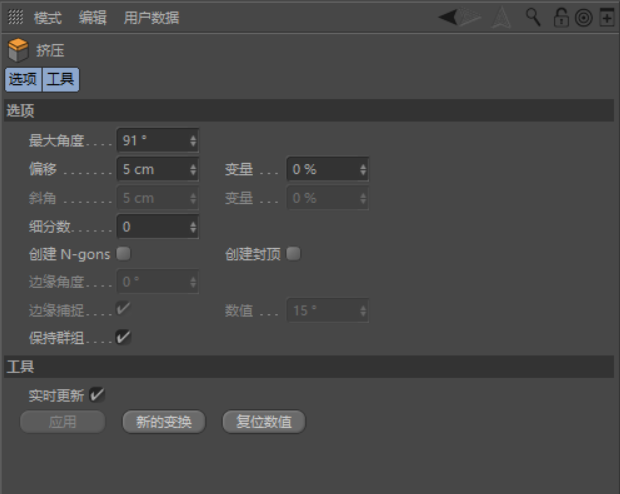Enable the 创建封顶 checkbox
This screenshot has width=620, height=494.
[x=293, y=254]
